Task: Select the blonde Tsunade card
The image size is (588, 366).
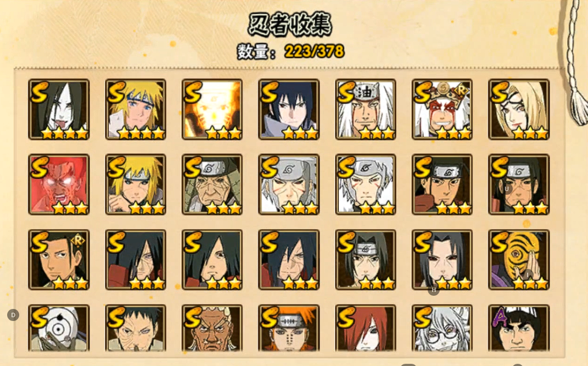Action: coord(519,109)
